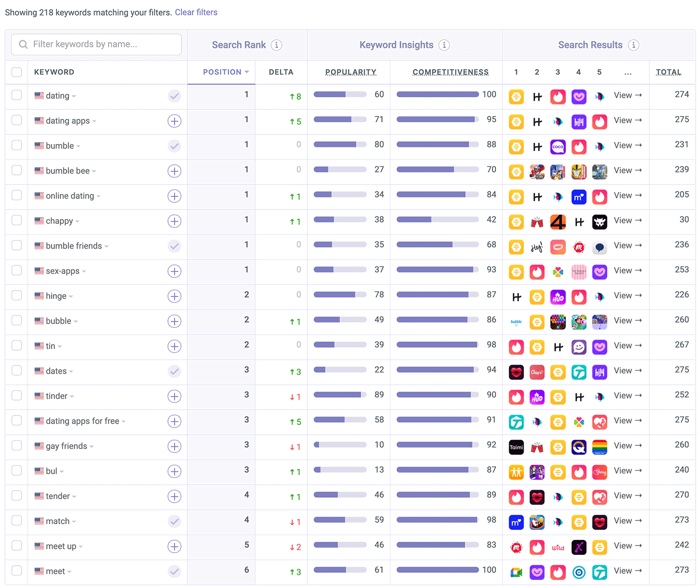700x588 pixels.
Task: Click total value 274 in 'dating' row
Action: coord(682,95)
